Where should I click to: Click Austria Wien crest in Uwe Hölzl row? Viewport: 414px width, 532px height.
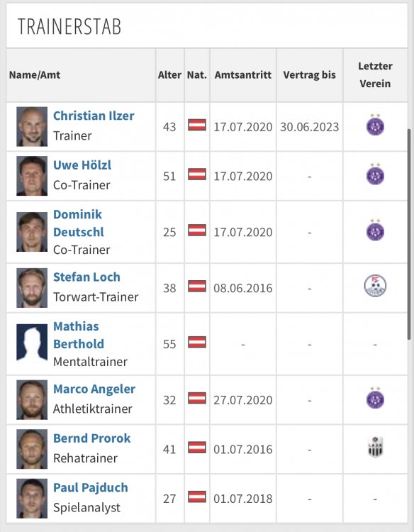click(375, 174)
